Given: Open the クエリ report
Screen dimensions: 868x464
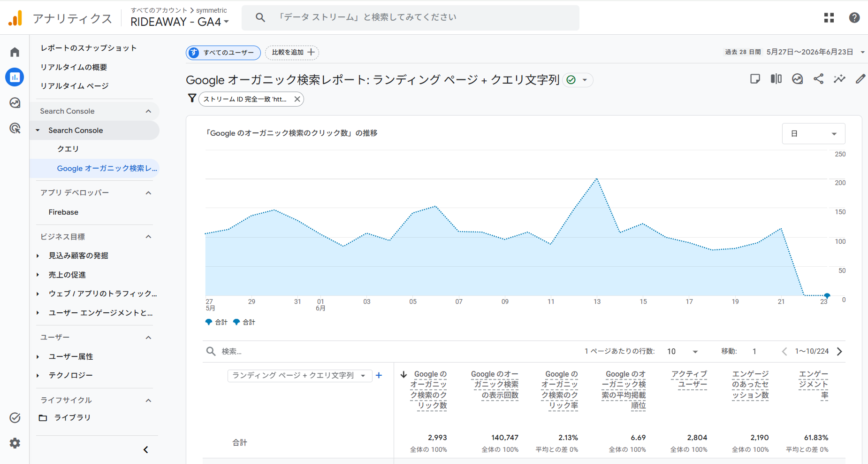Looking at the screenshot, I should click(x=68, y=149).
